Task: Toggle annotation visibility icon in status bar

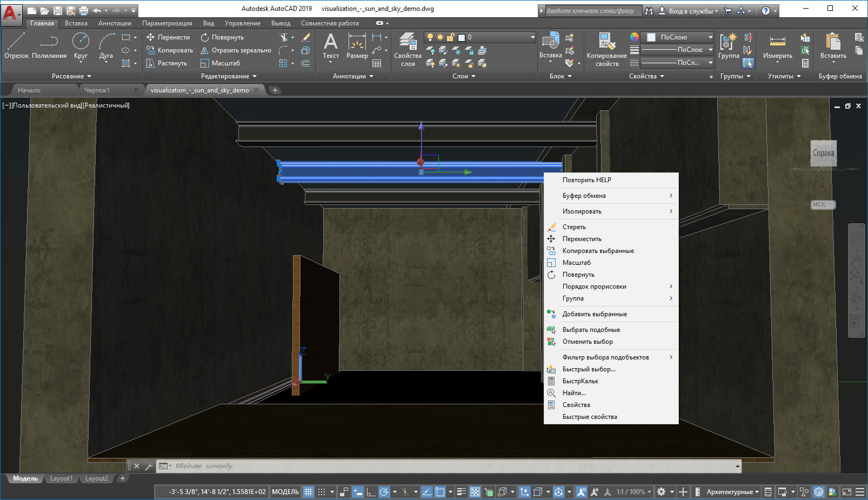Action: click(x=581, y=491)
